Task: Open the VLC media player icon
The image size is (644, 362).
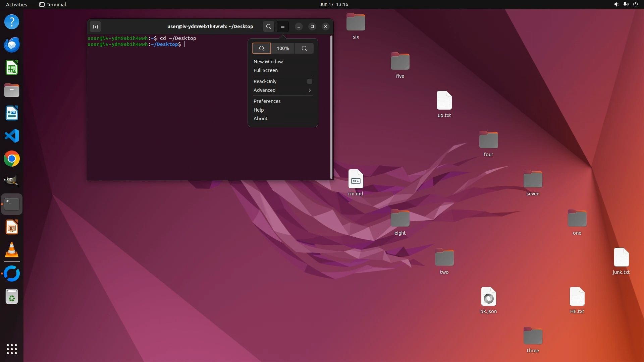Action: (12, 250)
